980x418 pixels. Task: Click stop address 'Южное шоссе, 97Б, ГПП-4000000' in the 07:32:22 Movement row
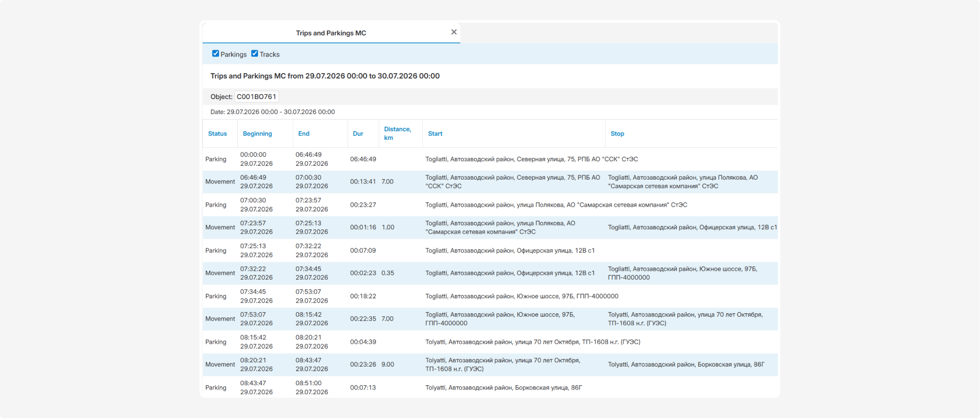point(683,273)
